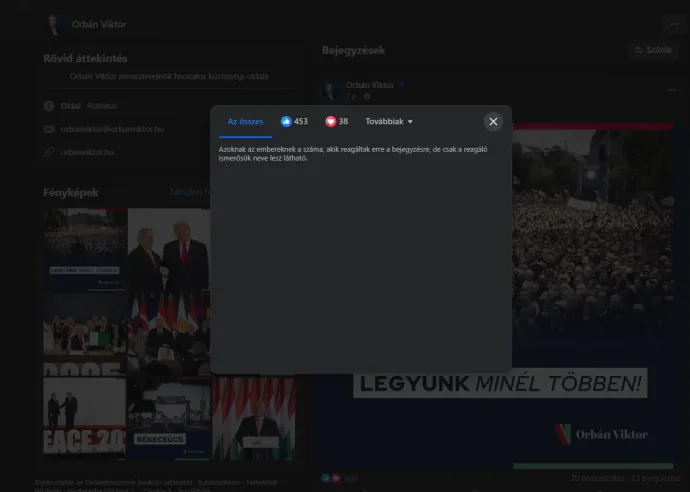The image size is (690, 492).
Task: Open the "Szűrők" filters button for posts
Action: click(x=653, y=50)
